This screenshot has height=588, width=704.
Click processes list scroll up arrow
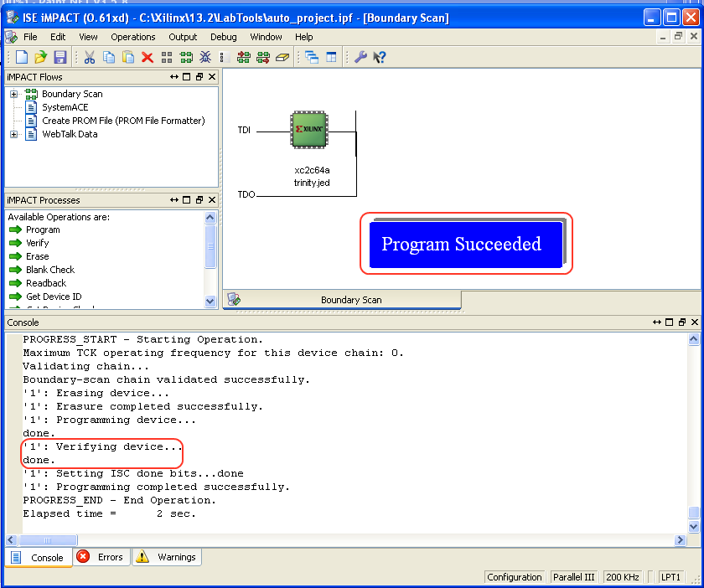[x=210, y=218]
